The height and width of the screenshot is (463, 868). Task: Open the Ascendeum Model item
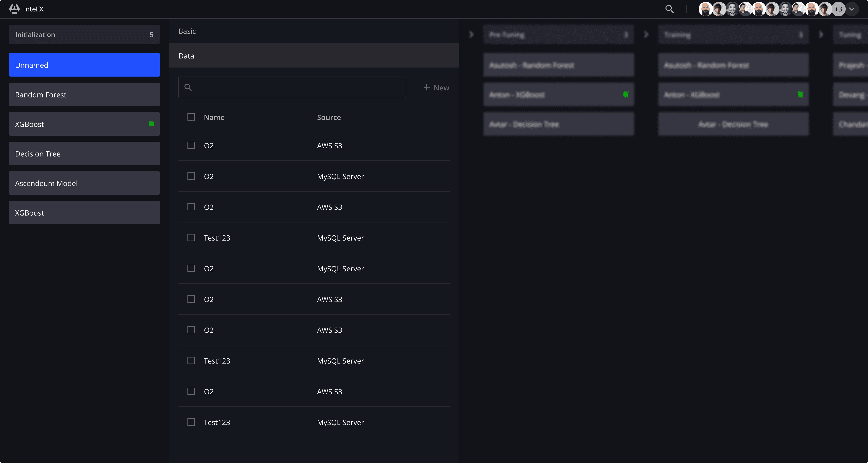click(x=84, y=183)
